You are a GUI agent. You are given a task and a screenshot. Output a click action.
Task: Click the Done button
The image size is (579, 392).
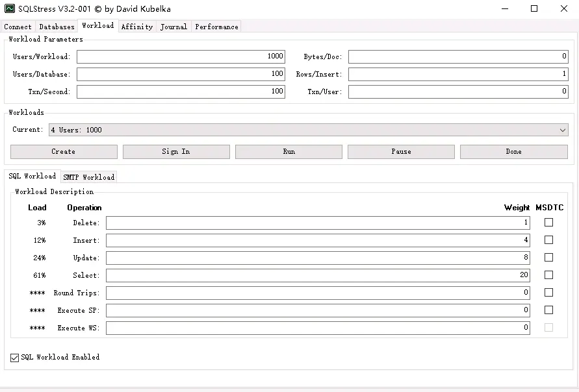(513, 152)
